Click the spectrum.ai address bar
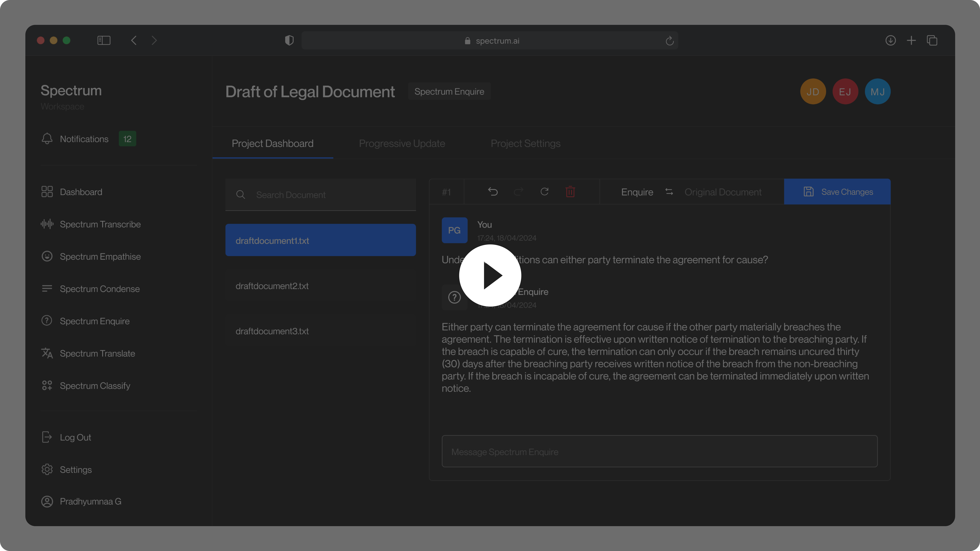Screen dimensions: 980x551 pos(490,41)
